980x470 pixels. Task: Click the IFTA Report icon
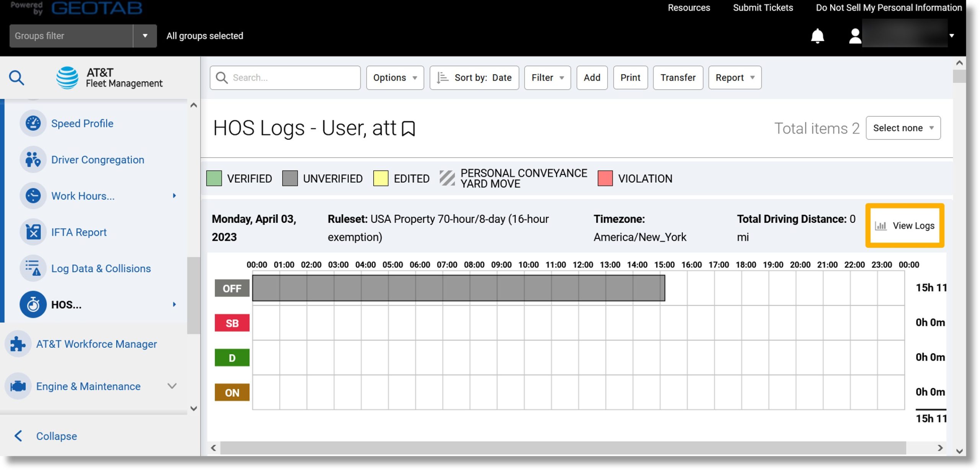(33, 232)
